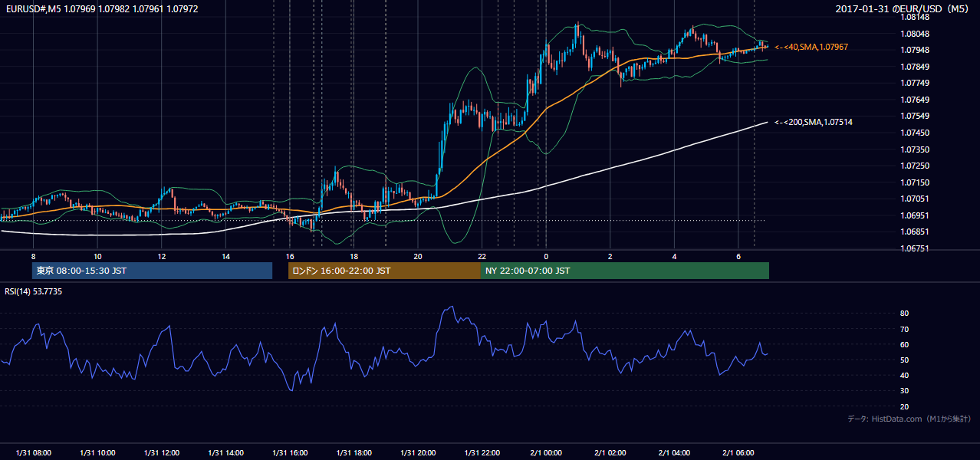This screenshot has height=460, width=980.
Task: Click the Tokyo 08:00-15:30 JST session bar
Action: coord(152,271)
